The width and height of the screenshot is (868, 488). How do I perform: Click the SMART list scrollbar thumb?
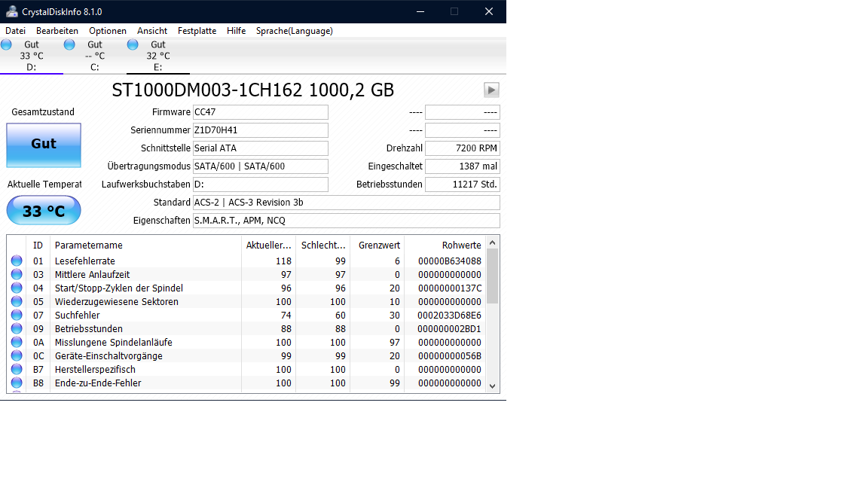[x=493, y=276]
